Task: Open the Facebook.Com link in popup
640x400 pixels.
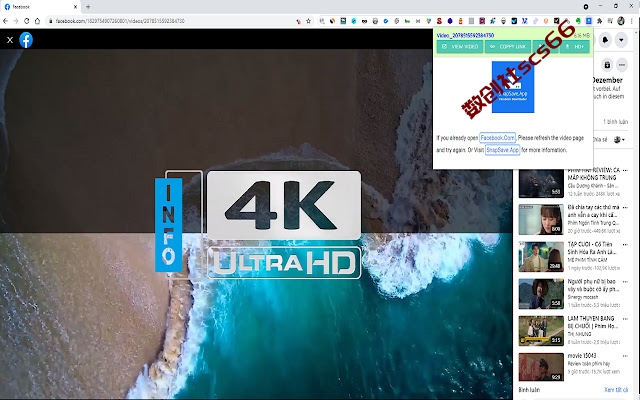Action: click(497, 138)
